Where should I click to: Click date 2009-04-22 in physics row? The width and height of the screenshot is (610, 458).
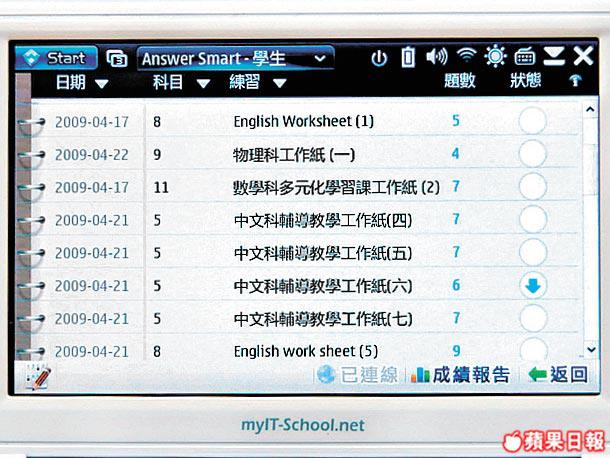(92, 155)
